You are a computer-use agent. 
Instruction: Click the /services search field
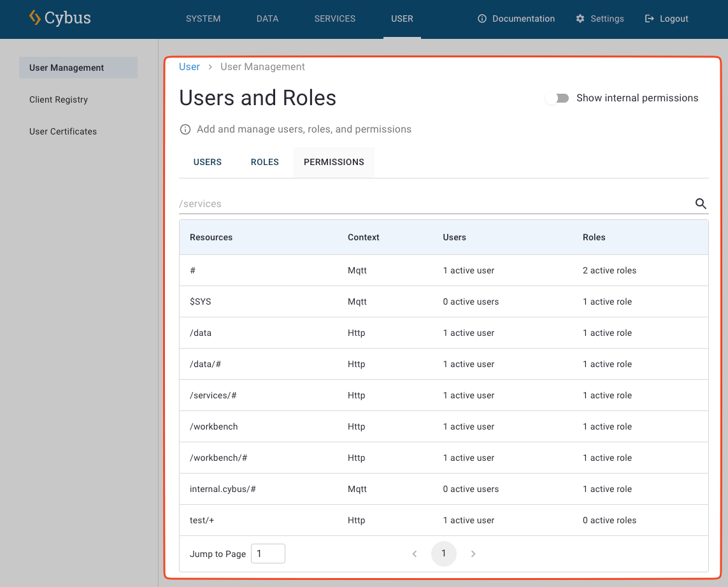point(382,203)
